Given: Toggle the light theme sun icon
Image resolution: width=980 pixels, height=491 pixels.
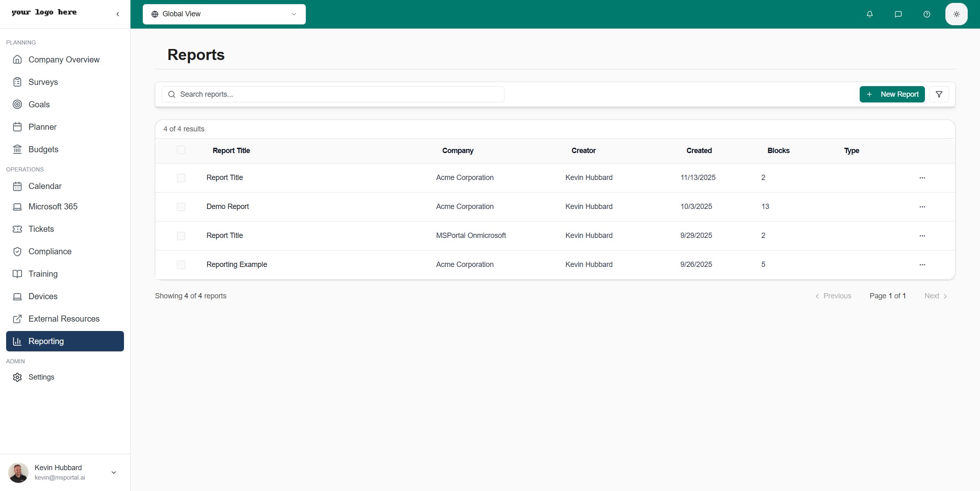Looking at the screenshot, I should (956, 14).
